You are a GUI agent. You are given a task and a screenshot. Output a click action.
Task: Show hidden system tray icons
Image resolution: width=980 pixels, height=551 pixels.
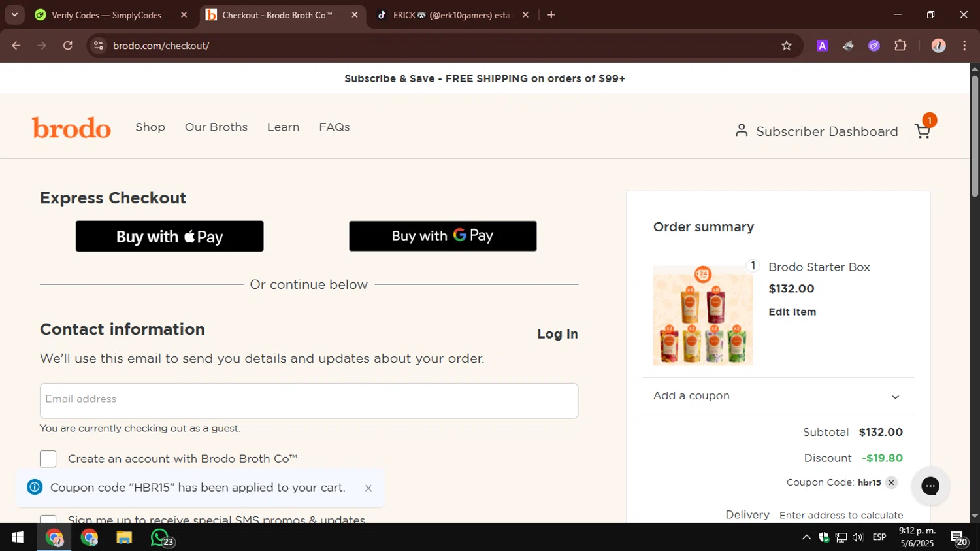click(806, 537)
